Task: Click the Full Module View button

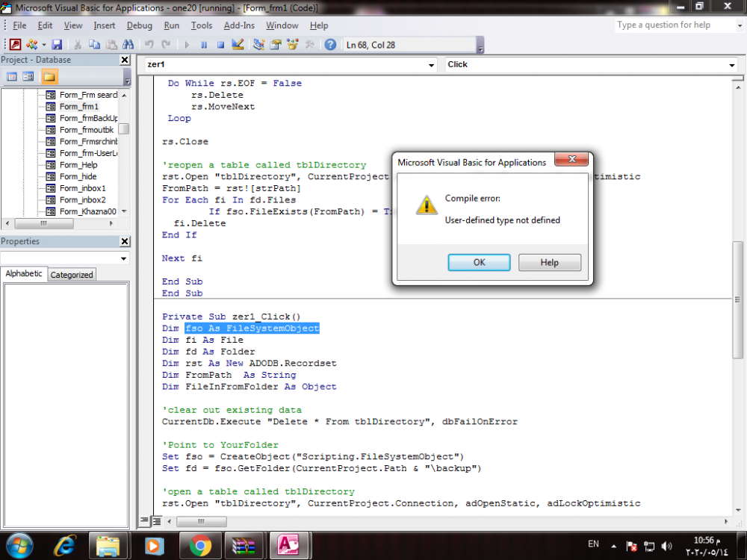Action: coord(156,521)
